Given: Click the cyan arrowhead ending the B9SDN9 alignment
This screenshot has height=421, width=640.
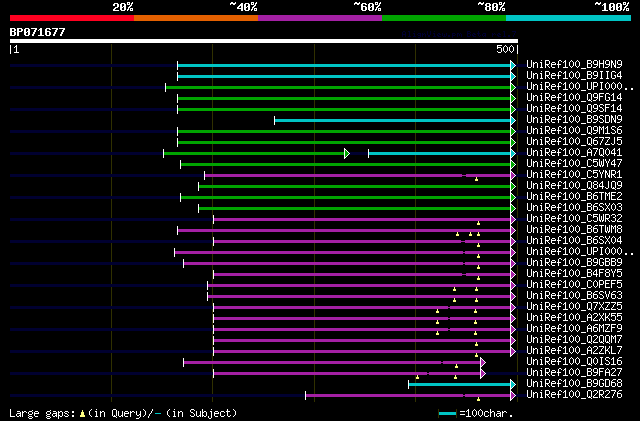Looking at the screenshot, I should click(513, 120).
